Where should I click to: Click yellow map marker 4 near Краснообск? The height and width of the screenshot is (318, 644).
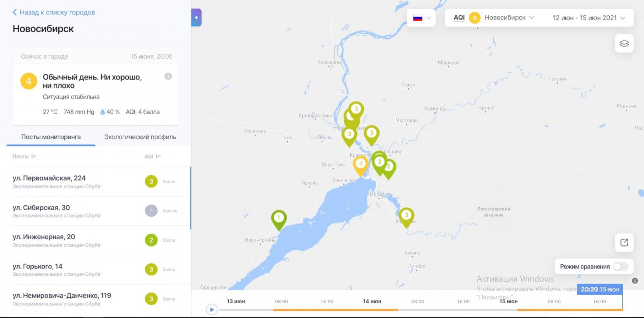[361, 165]
